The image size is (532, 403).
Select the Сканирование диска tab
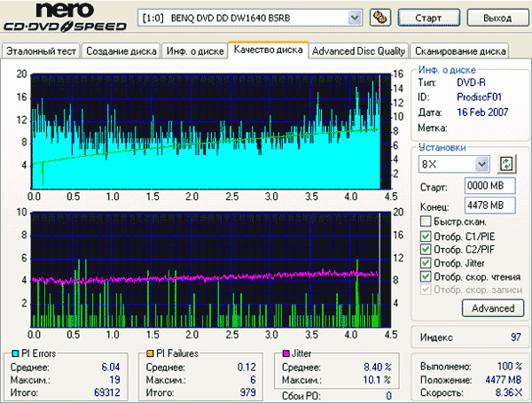pyautogui.click(x=460, y=51)
